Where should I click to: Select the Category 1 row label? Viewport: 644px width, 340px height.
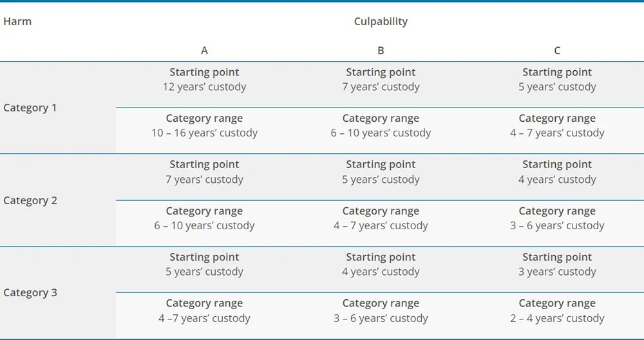(30, 108)
